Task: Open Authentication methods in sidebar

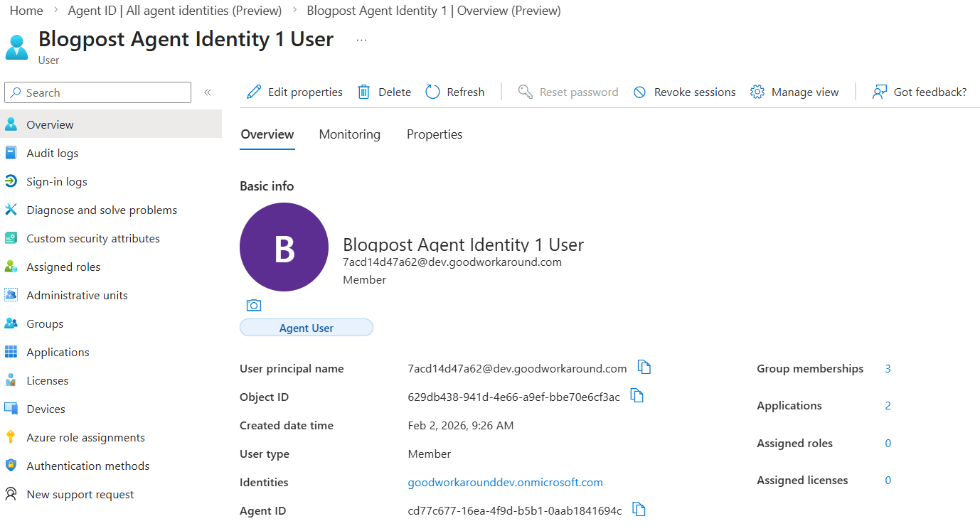Action: click(88, 466)
